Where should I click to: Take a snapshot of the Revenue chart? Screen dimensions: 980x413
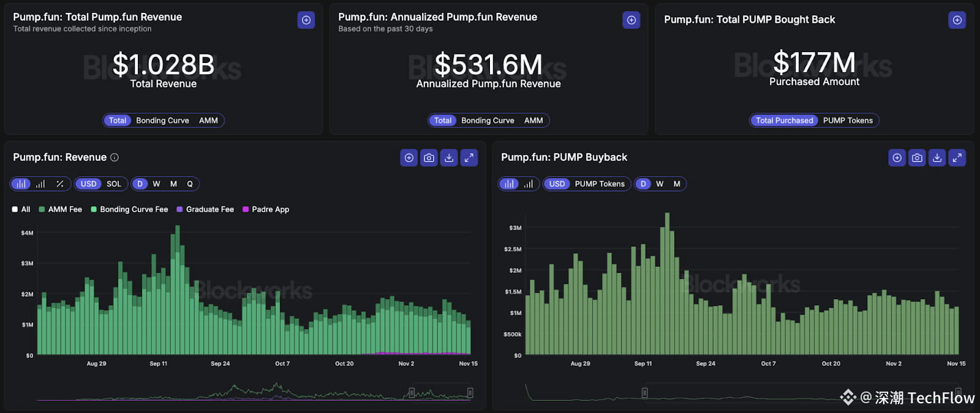429,158
